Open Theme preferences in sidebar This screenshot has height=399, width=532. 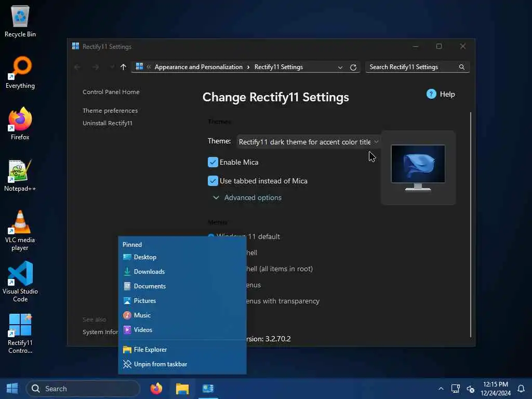pos(110,111)
